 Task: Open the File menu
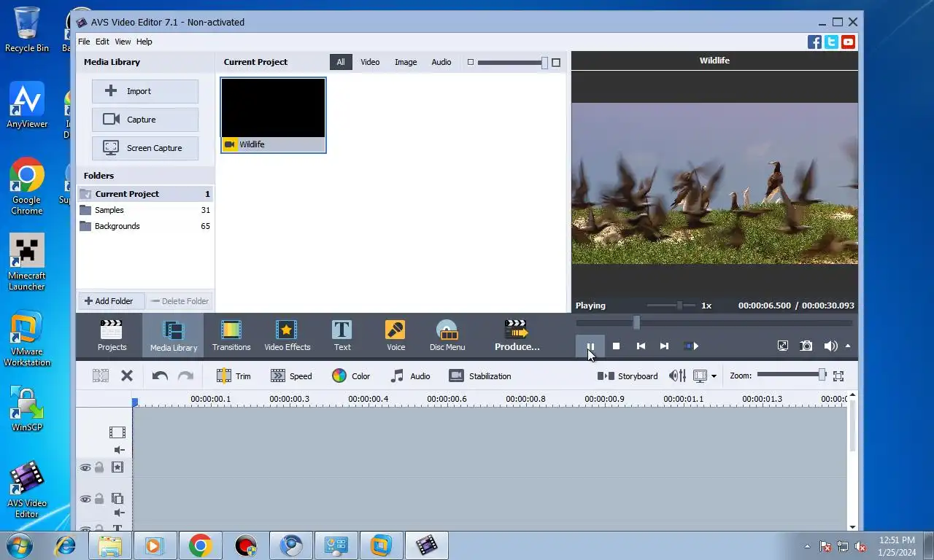[x=84, y=42]
